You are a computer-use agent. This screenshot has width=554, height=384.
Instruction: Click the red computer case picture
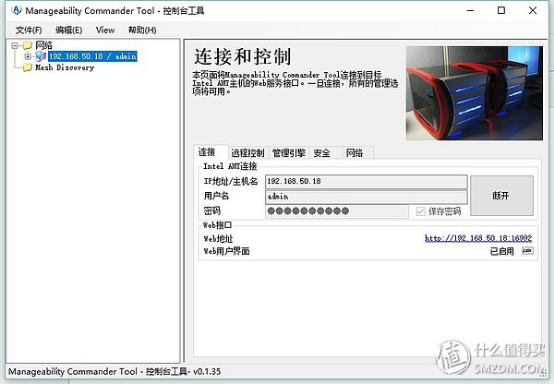click(x=474, y=93)
